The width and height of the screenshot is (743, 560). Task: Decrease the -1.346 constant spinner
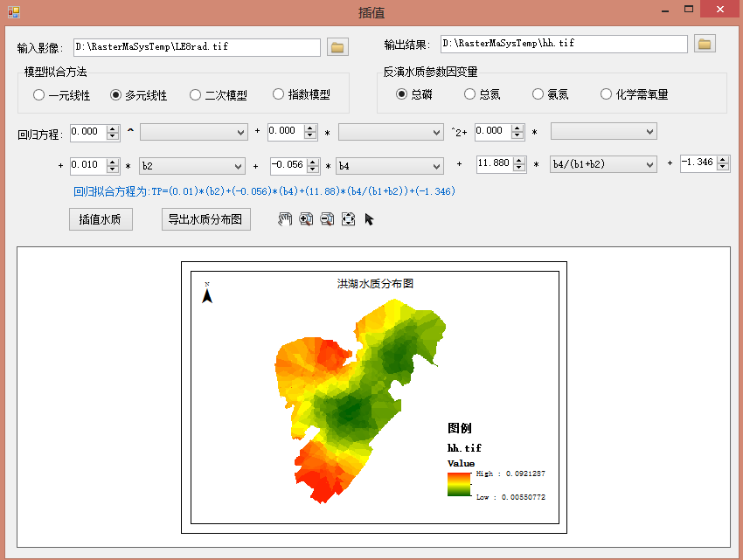[723, 167]
